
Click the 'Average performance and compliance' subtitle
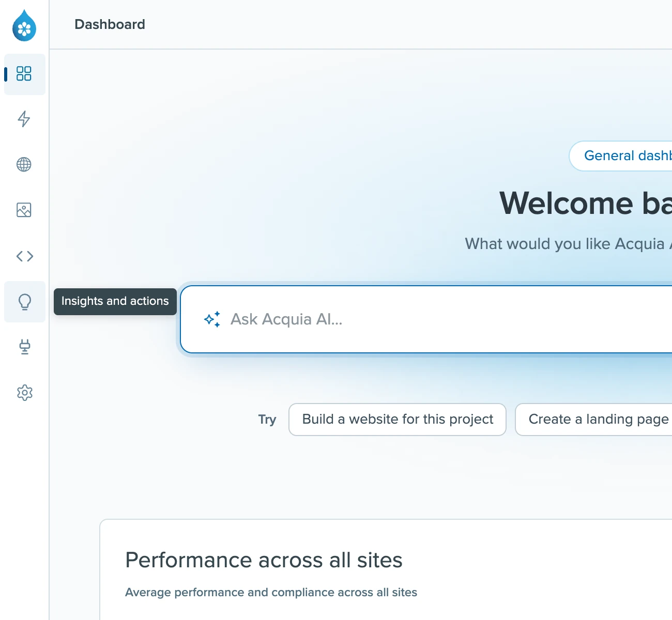coord(271,592)
